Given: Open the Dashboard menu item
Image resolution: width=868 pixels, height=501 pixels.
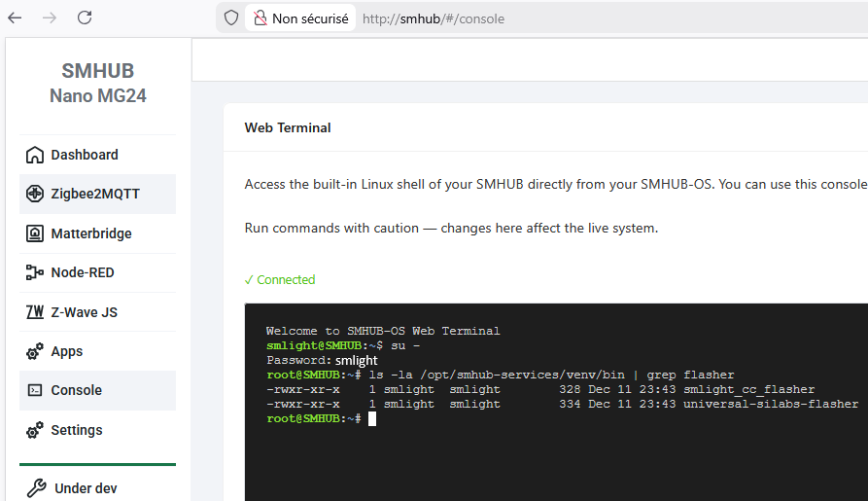Looking at the screenshot, I should pos(97,156).
